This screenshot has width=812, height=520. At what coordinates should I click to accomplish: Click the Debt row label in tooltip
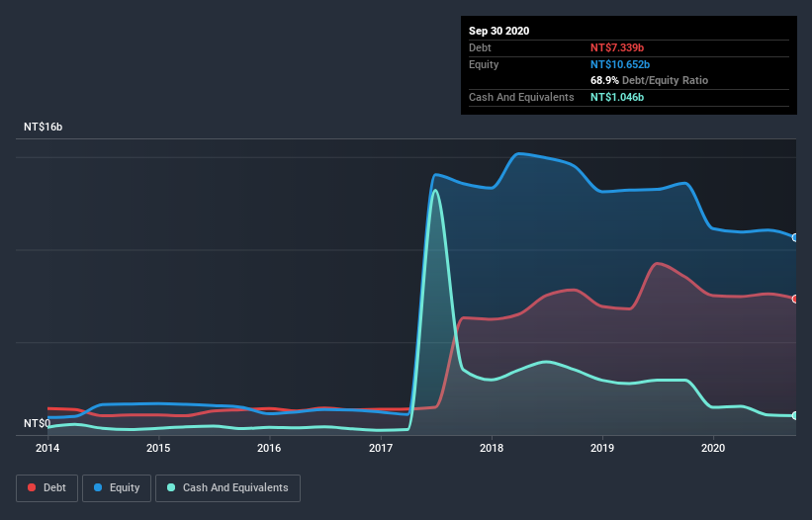pos(480,47)
